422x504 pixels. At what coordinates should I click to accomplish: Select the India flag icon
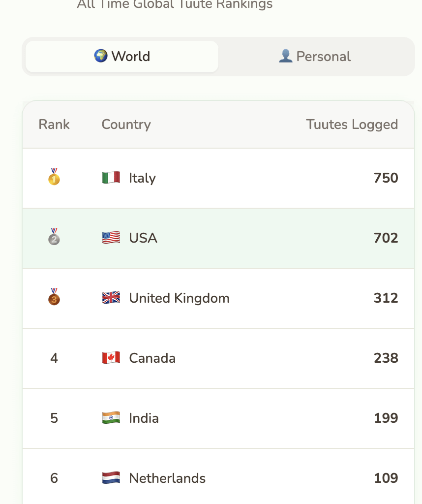(x=111, y=418)
